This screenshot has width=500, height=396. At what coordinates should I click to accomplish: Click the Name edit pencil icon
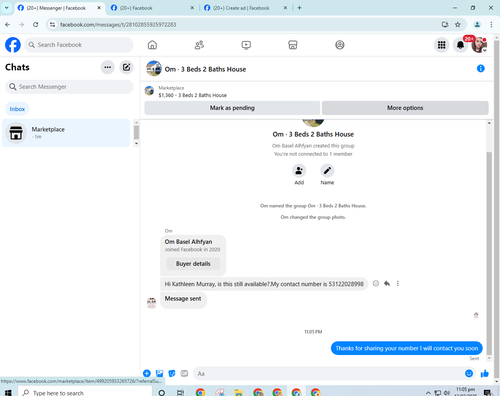tap(327, 171)
